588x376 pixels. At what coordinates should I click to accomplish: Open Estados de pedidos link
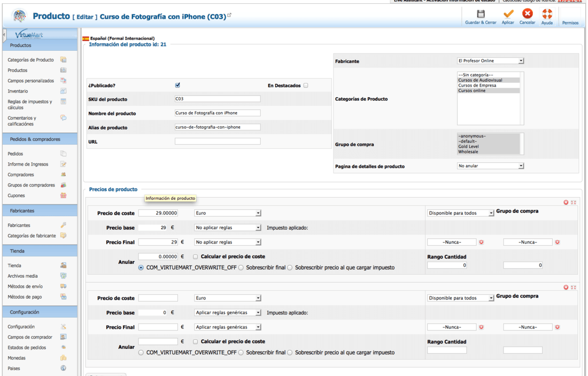click(27, 348)
